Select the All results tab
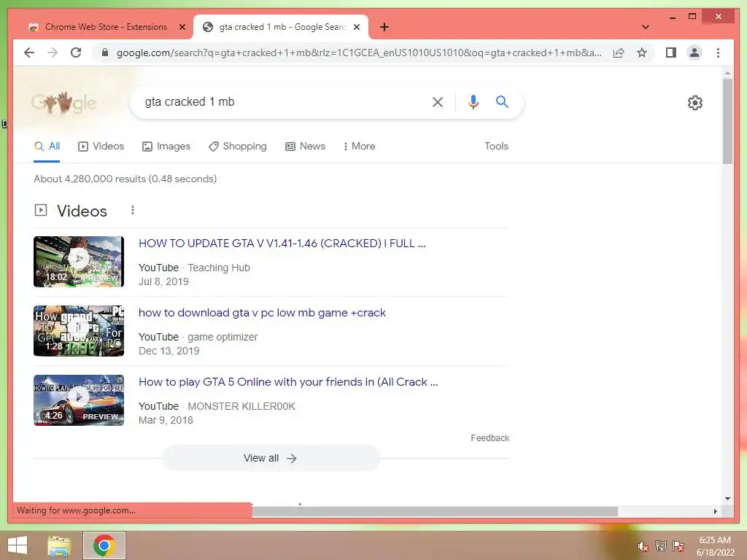This screenshot has width=747, height=560. (x=47, y=146)
